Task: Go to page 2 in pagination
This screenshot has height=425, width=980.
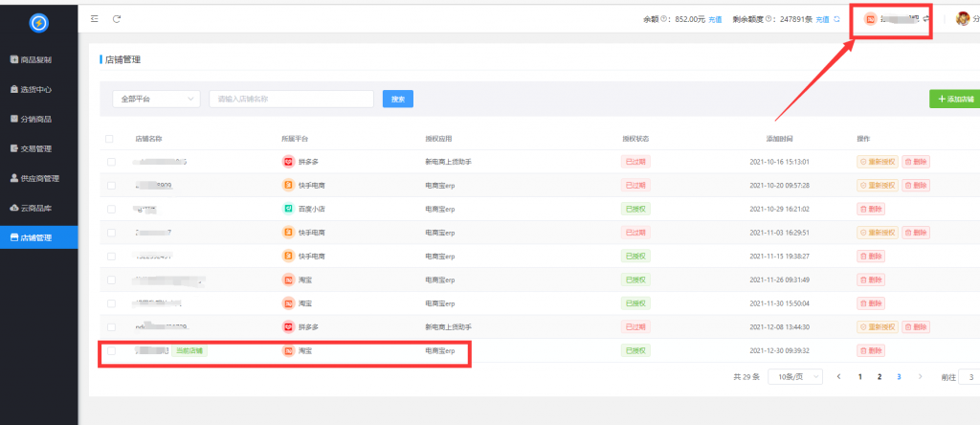Action: tap(880, 377)
